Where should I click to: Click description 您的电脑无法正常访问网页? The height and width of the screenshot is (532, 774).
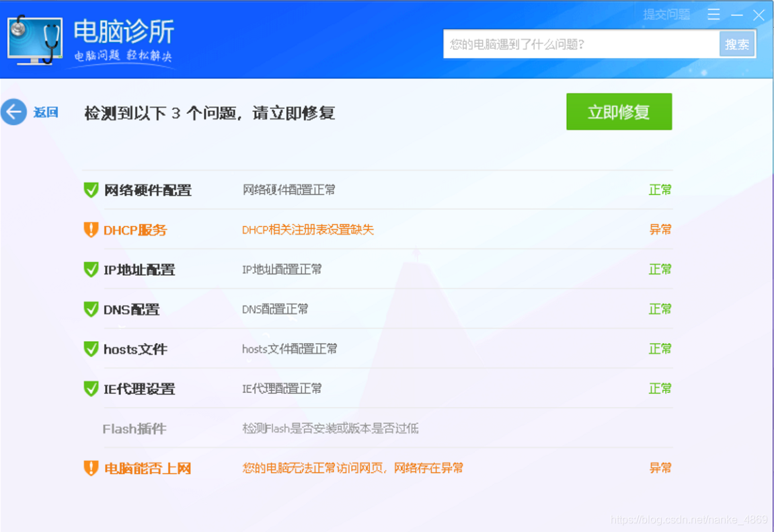point(313,468)
